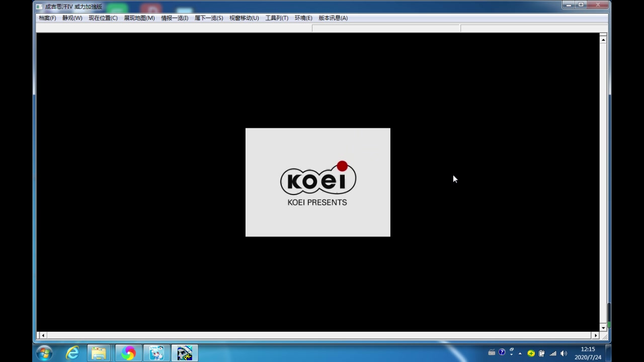Open the 现在位置(C) menu
Image resolution: width=644 pixels, height=362 pixels.
(x=103, y=18)
